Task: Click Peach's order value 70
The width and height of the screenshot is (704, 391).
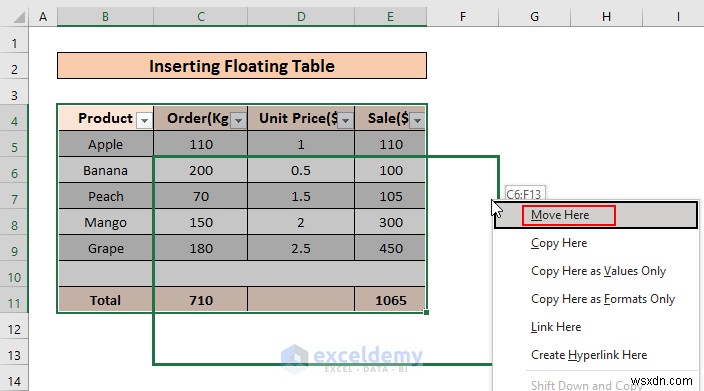Action: click(x=201, y=196)
